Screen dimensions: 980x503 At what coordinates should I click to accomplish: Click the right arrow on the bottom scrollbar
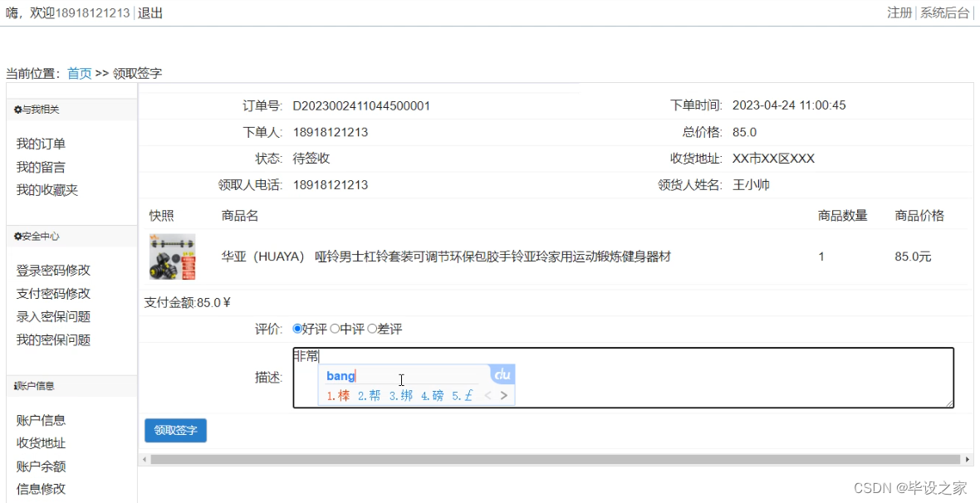[x=968, y=458]
